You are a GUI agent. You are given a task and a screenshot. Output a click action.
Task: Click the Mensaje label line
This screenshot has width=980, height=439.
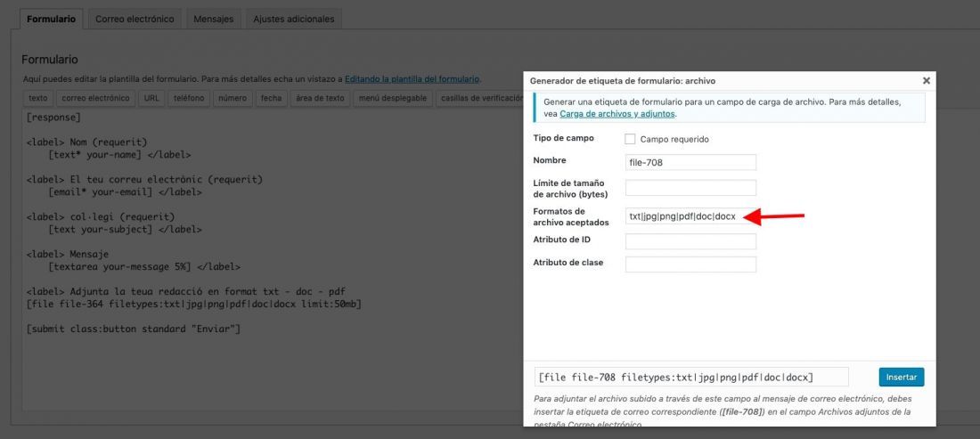point(68,254)
